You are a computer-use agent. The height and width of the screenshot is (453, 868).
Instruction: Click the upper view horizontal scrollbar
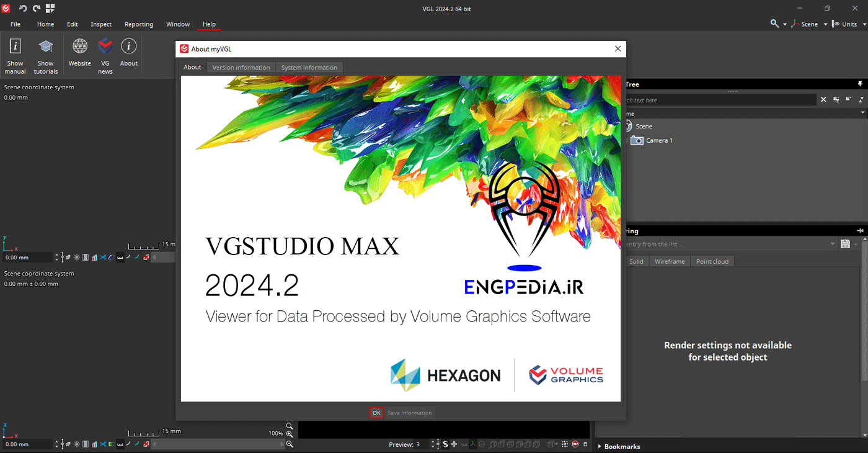pyautogui.click(x=163, y=257)
